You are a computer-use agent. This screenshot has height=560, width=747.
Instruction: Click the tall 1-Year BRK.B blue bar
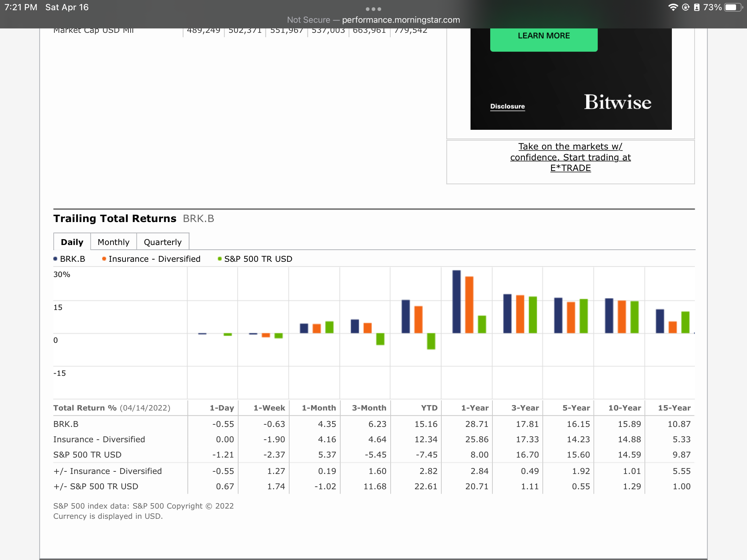click(456, 301)
